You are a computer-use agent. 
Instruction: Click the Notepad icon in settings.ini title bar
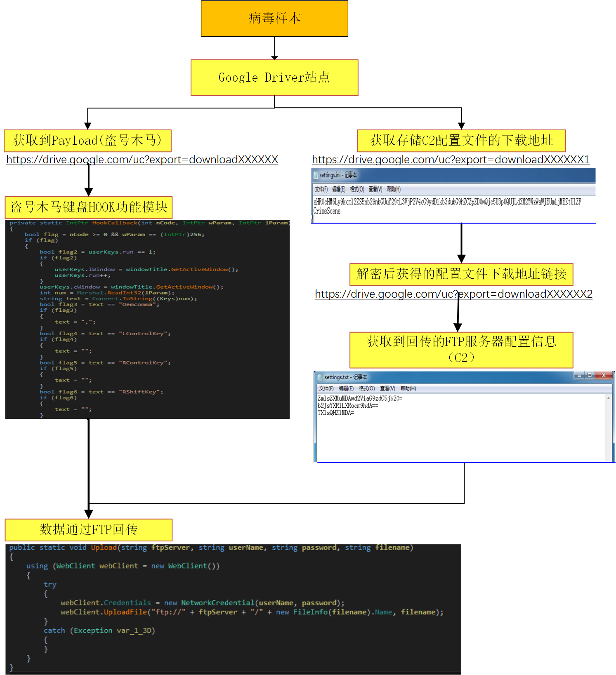316,175
